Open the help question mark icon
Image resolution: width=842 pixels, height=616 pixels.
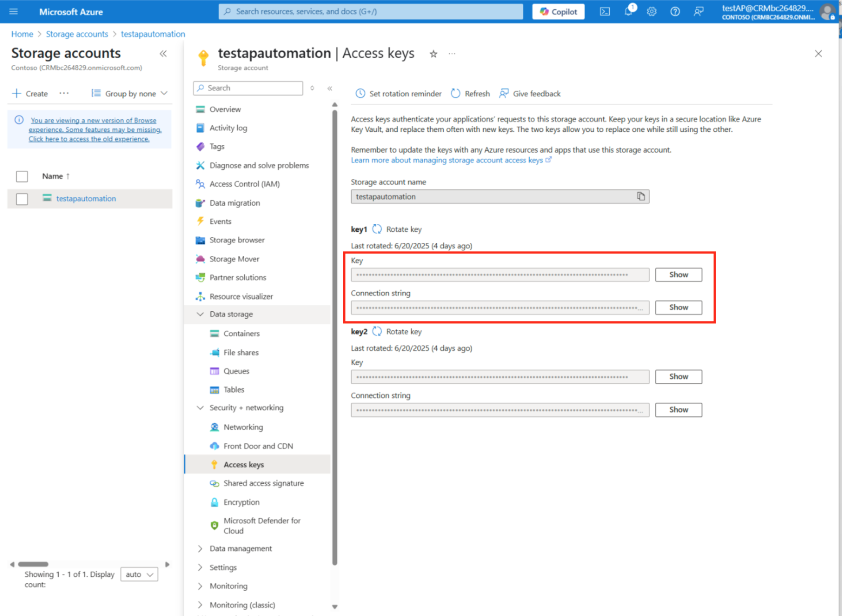pos(675,12)
